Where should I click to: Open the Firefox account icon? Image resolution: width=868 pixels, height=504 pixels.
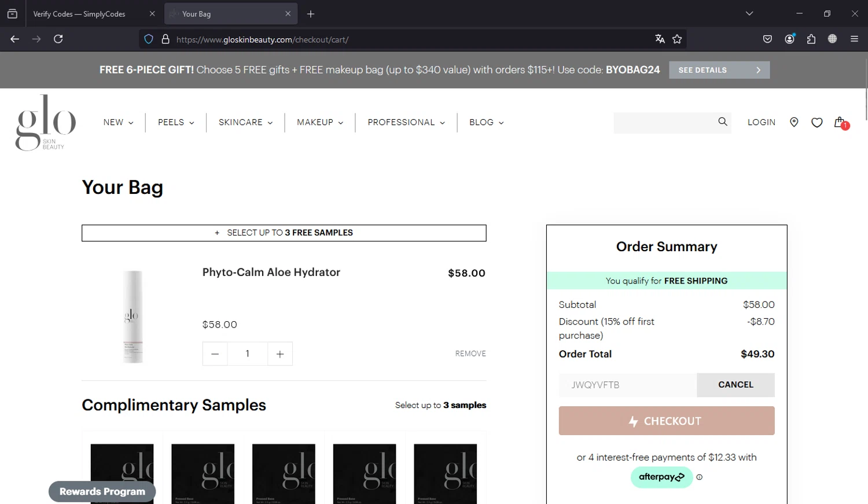789,39
